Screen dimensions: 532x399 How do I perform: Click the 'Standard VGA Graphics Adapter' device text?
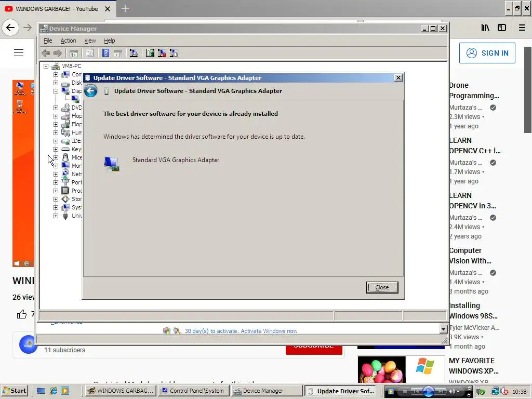pos(176,160)
